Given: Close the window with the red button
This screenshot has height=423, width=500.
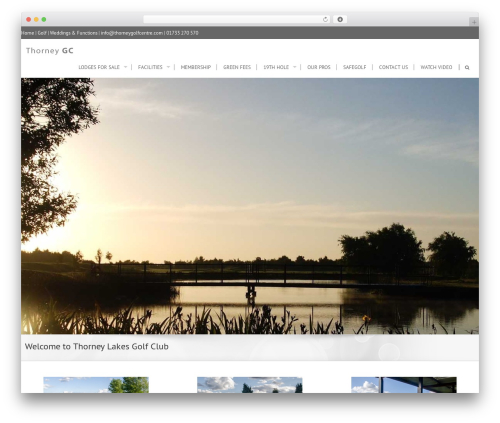Looking at the screenshot, I should (29, 19).
